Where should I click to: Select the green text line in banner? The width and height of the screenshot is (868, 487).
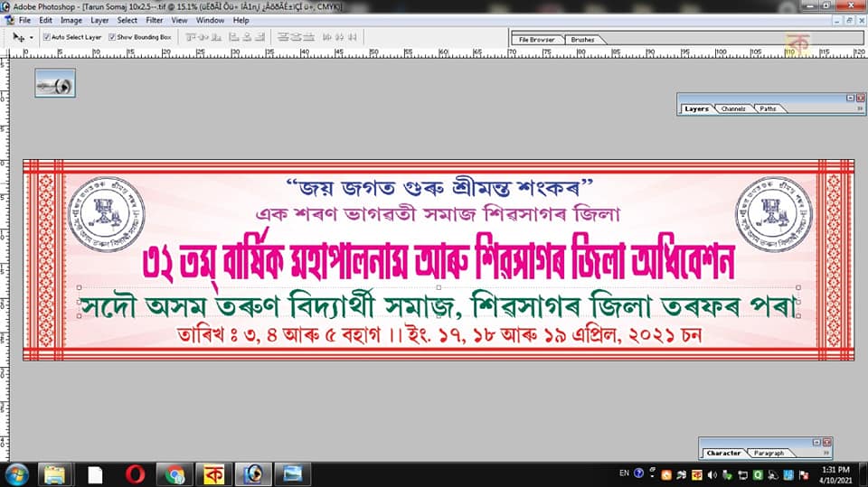[x=439, y=306]
